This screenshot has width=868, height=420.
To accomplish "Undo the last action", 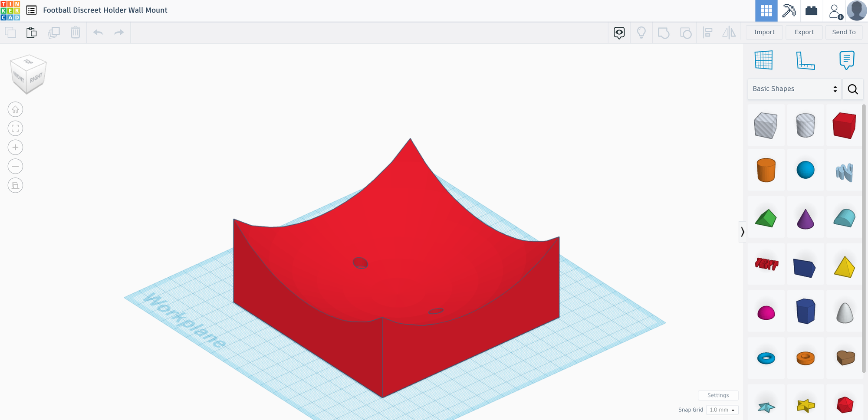I will (x=98, y=33).
